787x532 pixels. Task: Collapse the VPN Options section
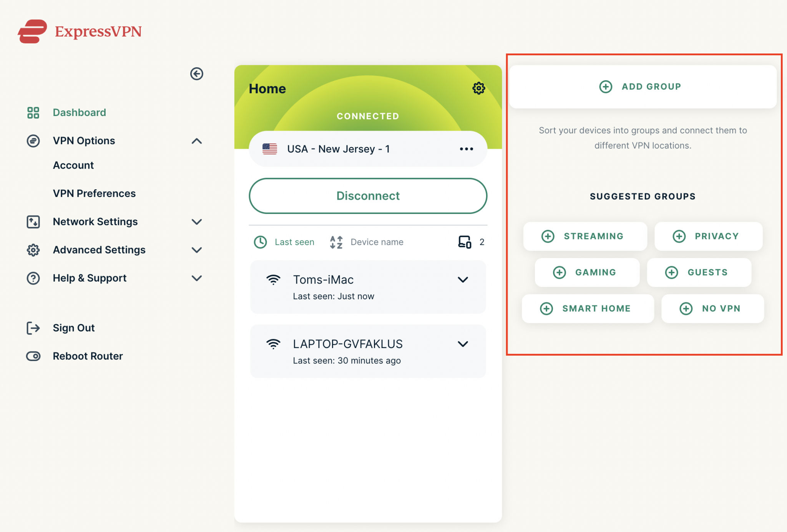pos(196,141)
